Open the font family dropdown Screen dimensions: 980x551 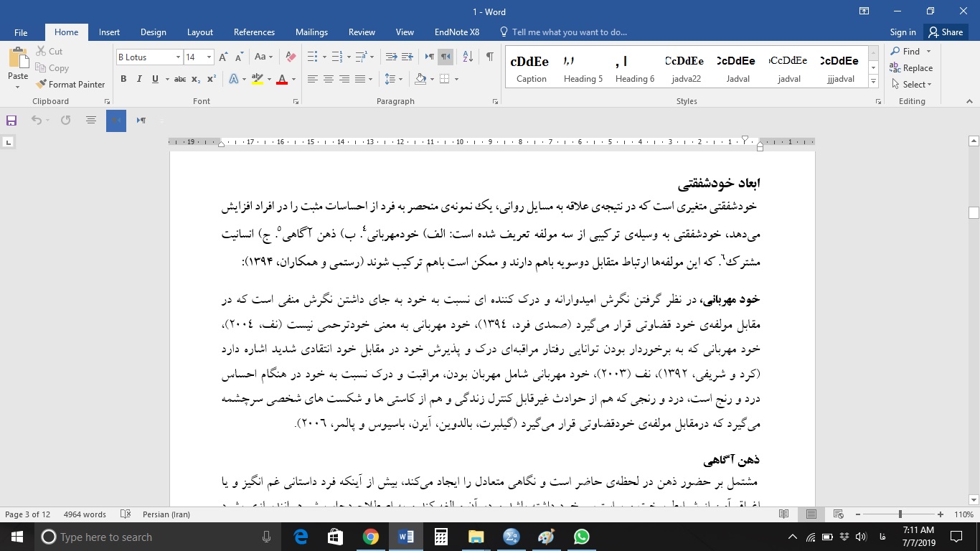[x=178, y=56]
